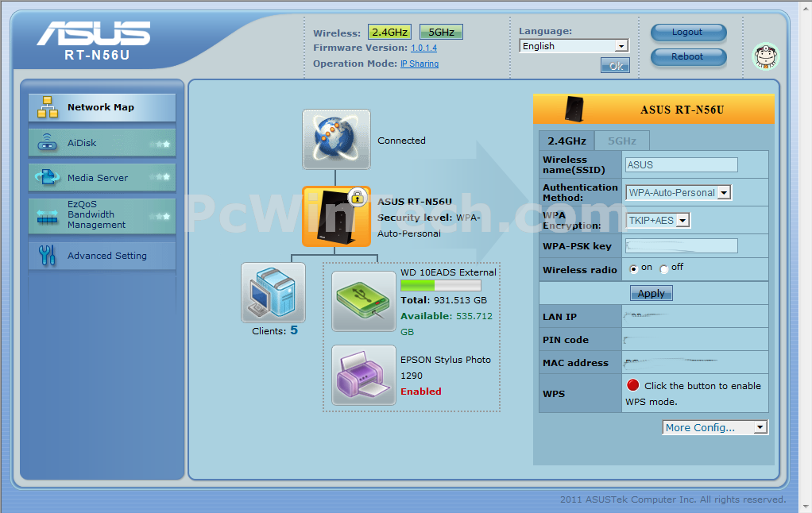Click the cartoon help mascot icon
This screenshot has width=812, height=513.
pyautogui.click(x=765, y=56)
